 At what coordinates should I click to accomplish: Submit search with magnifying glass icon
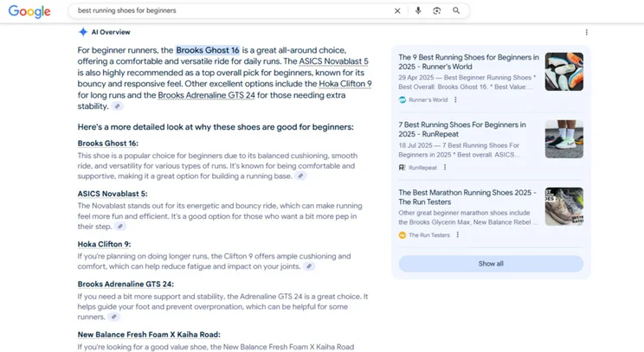[x=456, y=10]
